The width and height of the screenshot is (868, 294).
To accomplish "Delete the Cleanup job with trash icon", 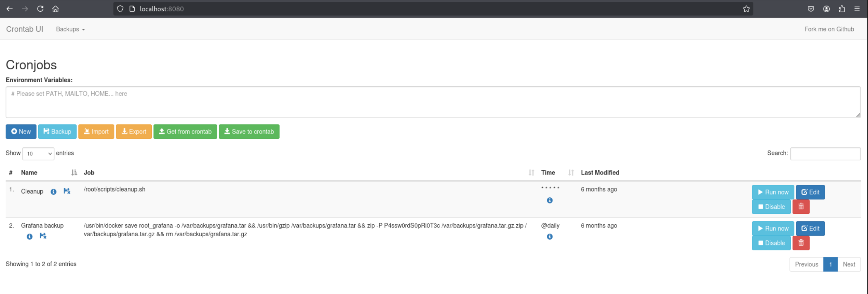I will coord(801,207).
